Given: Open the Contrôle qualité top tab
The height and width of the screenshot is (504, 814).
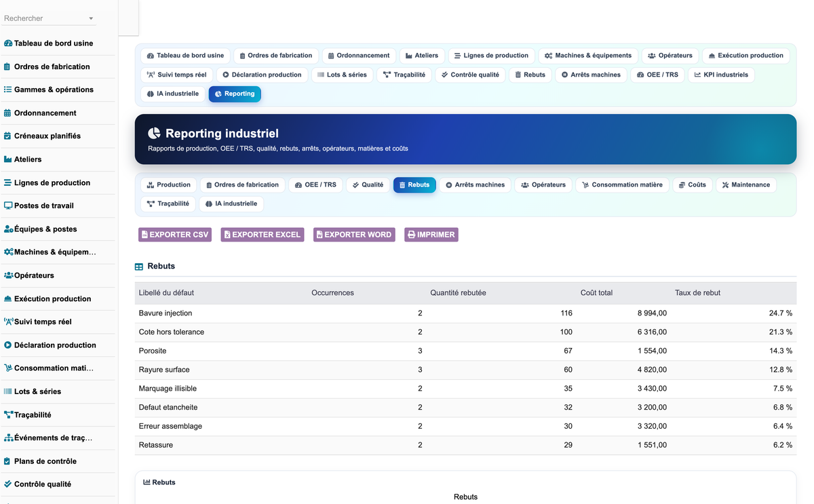Looking at the screenshot, I should click(x=470, y=75).
